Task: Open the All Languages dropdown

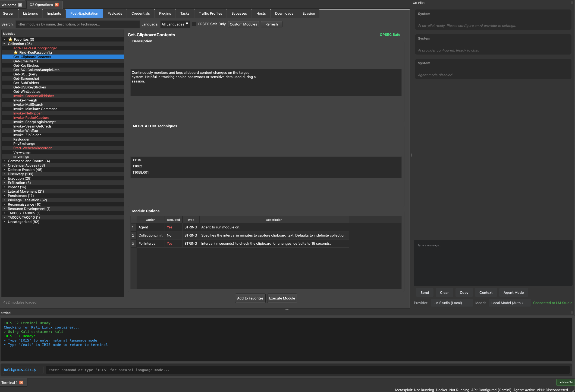Action: pos(175,24)
